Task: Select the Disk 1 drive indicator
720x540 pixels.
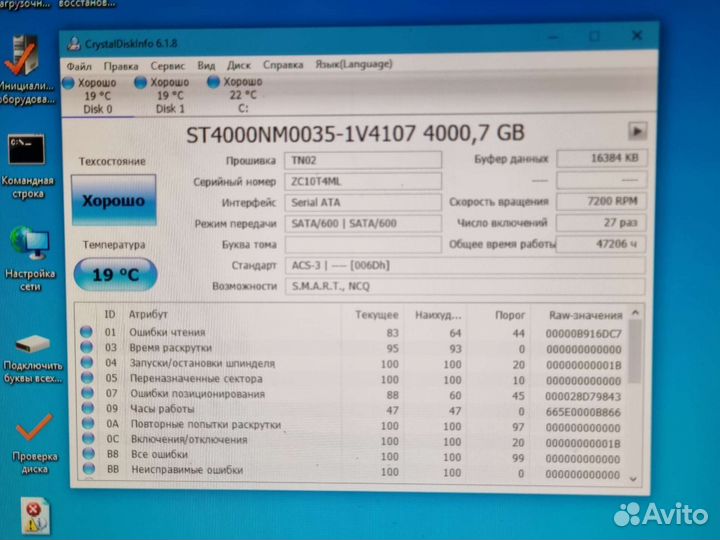Action: pos(141,84)
